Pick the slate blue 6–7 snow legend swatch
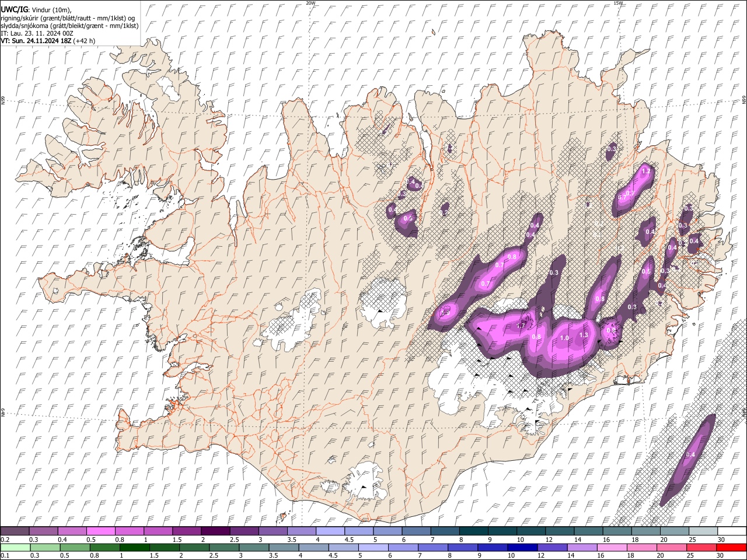747x560 pixels. coord(416,531)
